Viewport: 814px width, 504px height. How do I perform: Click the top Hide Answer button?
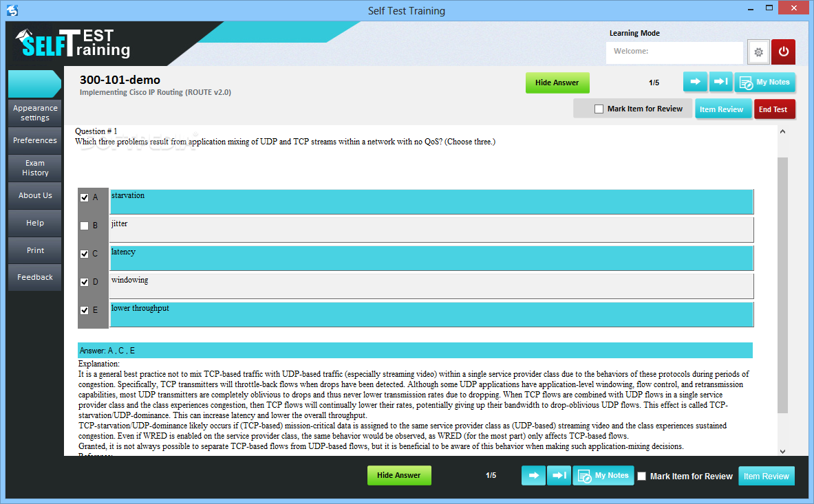pyautogui.click(x=557, y=83)
